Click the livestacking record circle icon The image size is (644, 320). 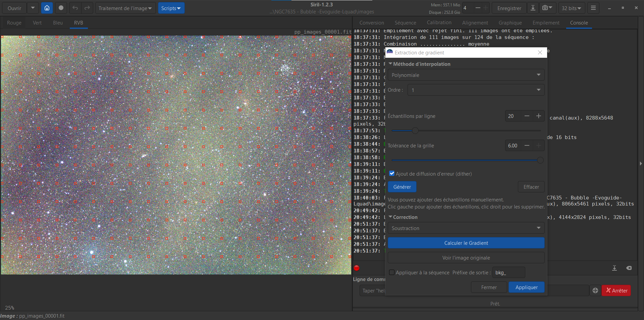click(61, 8)
